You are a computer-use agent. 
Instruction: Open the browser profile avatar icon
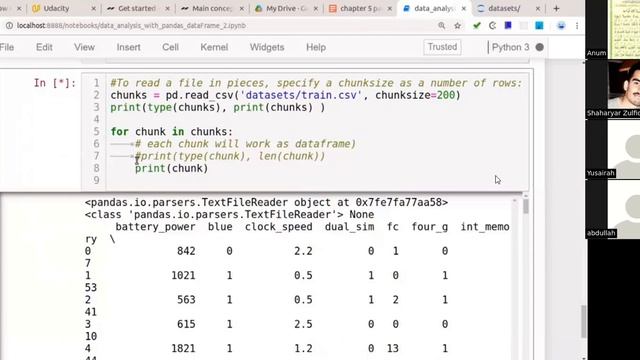[561, 25]
